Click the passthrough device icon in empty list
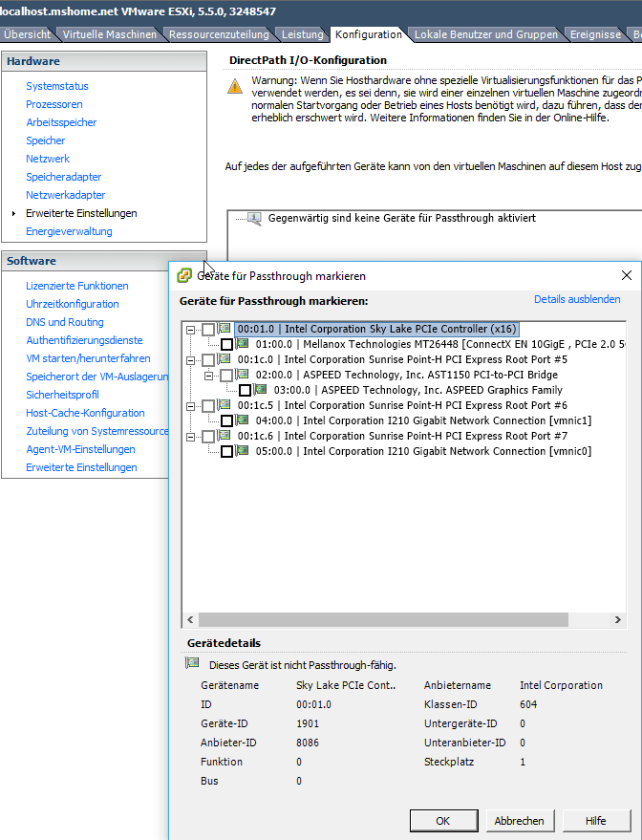Screen dimensions: 642x840 pos(254,219)
